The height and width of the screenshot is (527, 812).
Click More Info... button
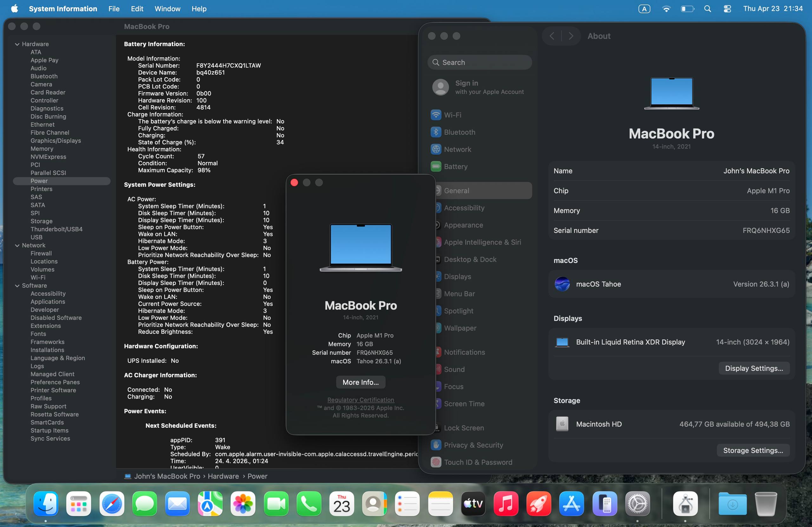point(360,382)
